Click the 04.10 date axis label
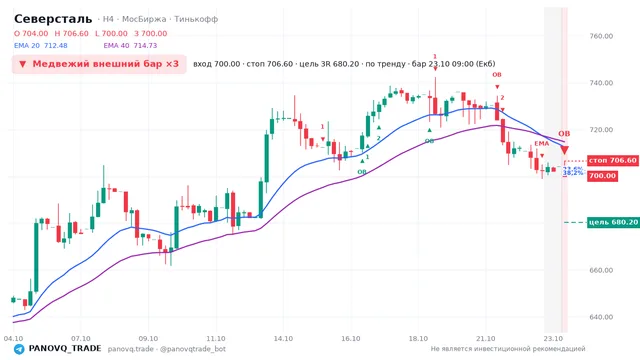 pos(13,339)
